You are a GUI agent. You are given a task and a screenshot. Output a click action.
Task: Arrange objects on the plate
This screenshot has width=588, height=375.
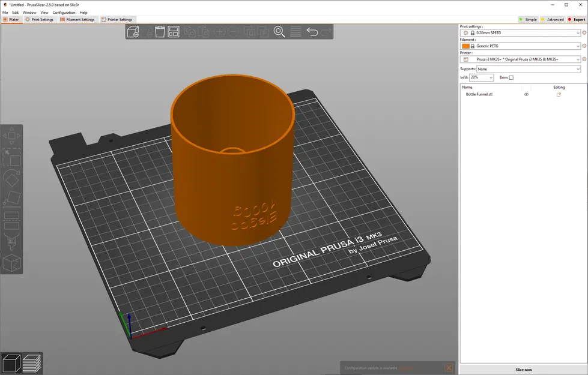(x=173, y=32)
